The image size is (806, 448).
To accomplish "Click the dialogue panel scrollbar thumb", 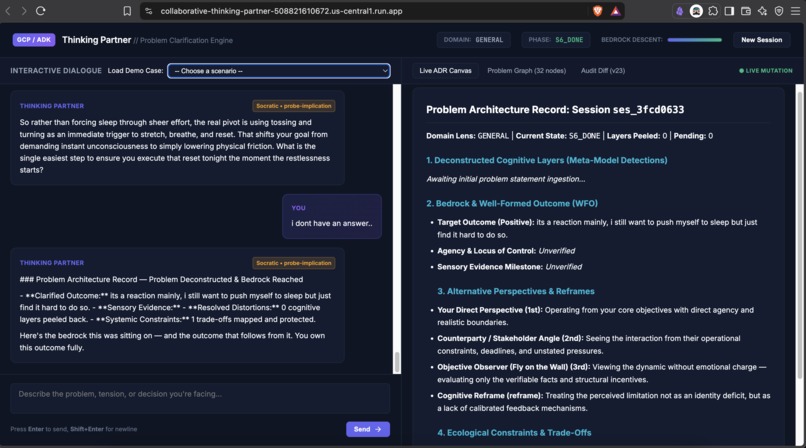I will pyautogui.click(x=397, y=362).
